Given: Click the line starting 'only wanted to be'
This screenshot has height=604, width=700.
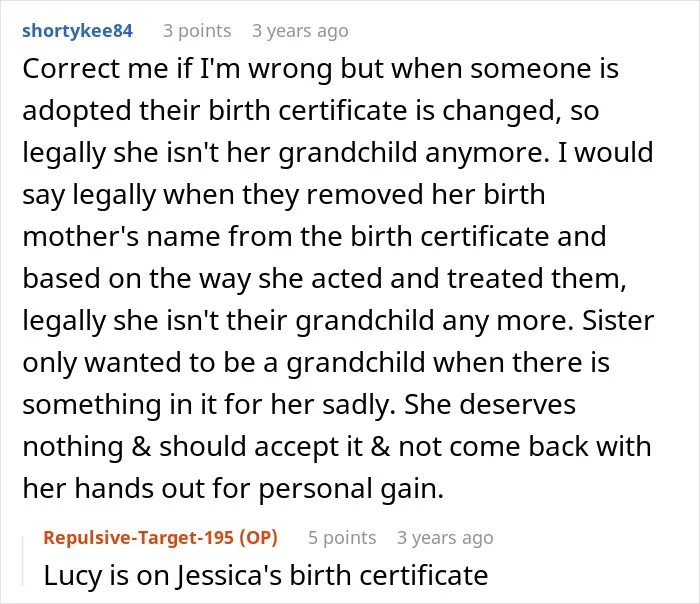Looking at the screenshot, I should coord(316,362).
